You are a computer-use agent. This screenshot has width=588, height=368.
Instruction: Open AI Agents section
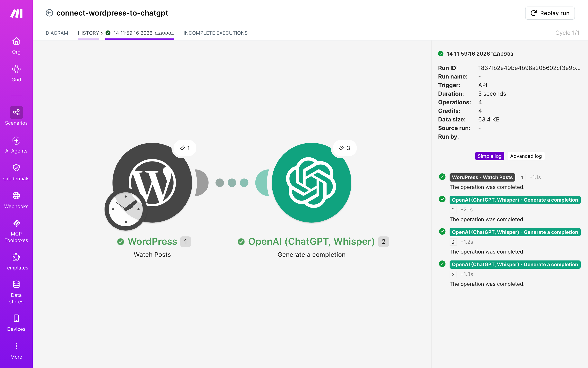click(16, 145)
